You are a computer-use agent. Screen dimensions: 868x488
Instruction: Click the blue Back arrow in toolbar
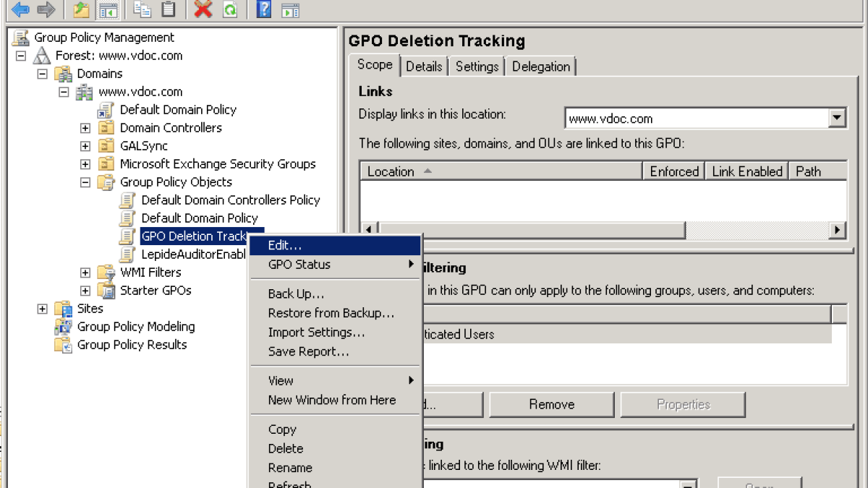20,9
